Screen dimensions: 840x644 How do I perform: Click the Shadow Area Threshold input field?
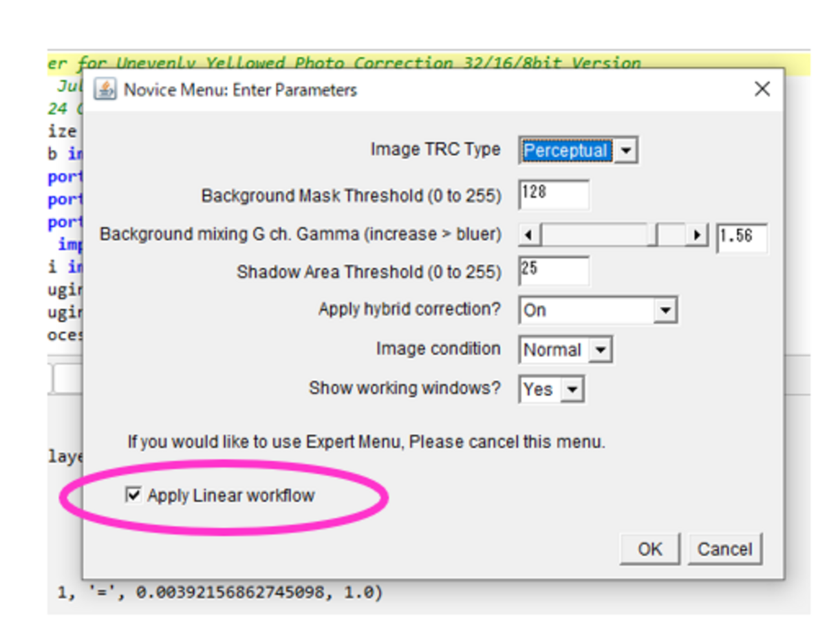(554, 271)
